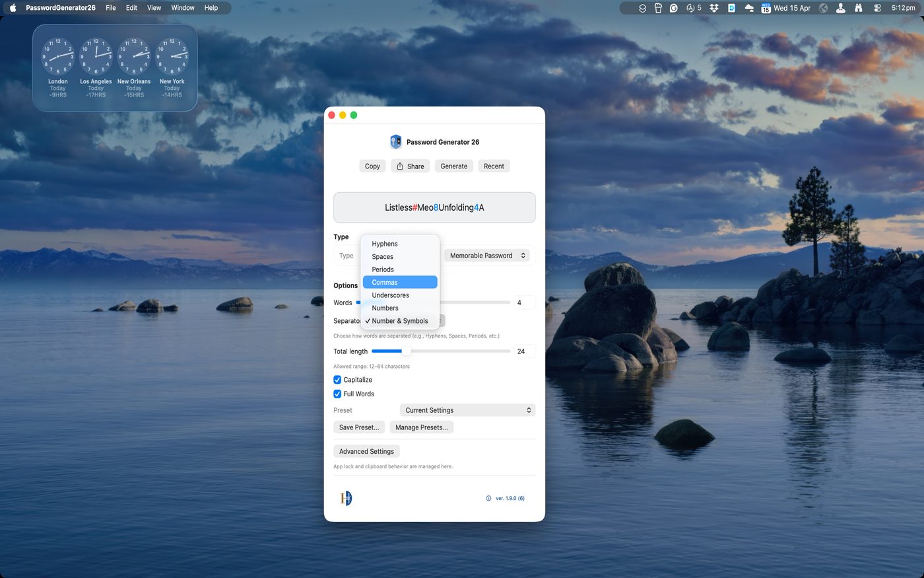Open the Window menu

[x=183, y=8]
